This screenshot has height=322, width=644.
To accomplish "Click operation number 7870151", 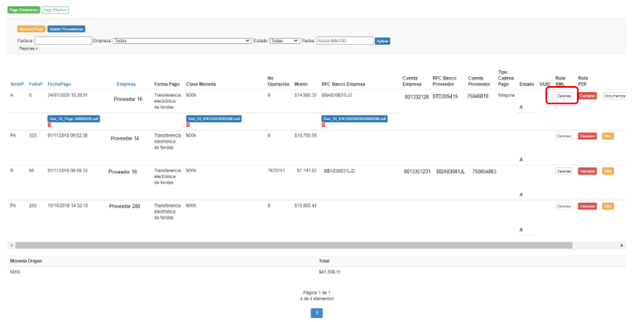I will tap(276, 171).
